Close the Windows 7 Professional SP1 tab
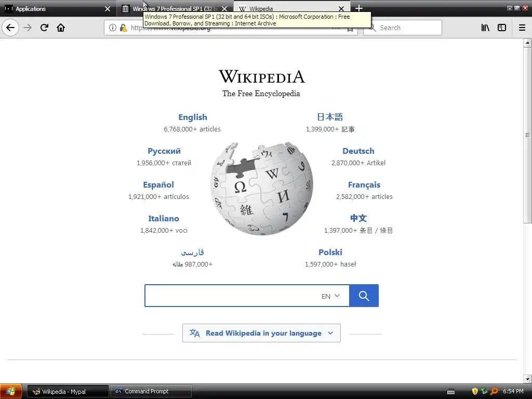The height and width of the screenshot is (399, 532). click(x=224, y=8)
